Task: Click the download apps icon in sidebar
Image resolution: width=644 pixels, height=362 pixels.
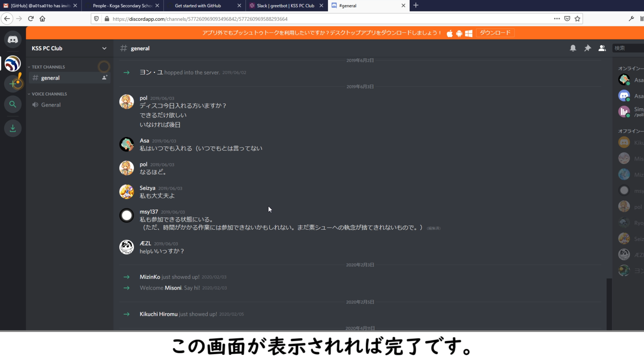Action: tap(13, 128)
